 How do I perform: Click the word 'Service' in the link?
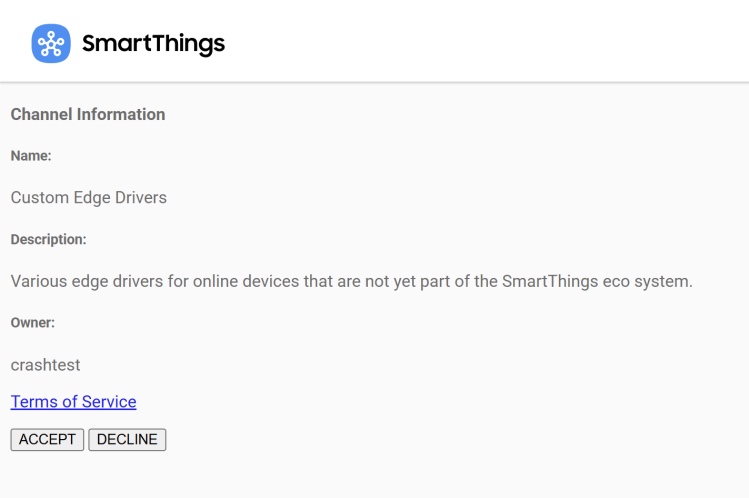(109, 402)
